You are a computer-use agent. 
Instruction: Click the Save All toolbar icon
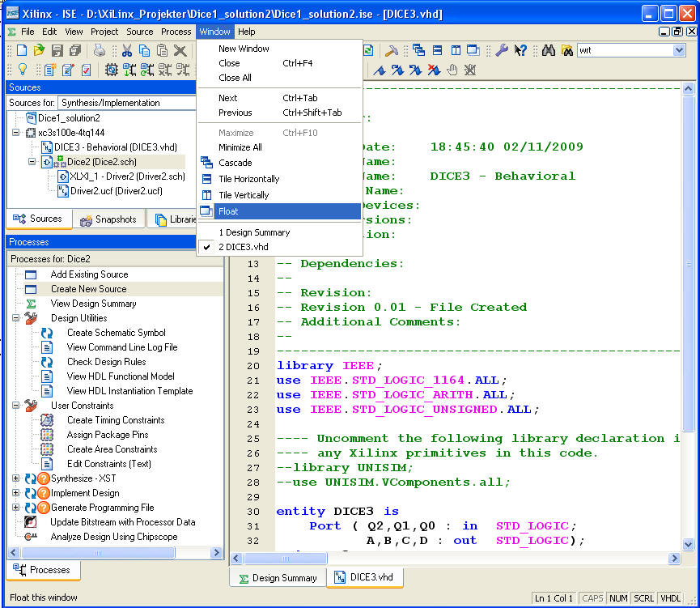coord(75,50)
